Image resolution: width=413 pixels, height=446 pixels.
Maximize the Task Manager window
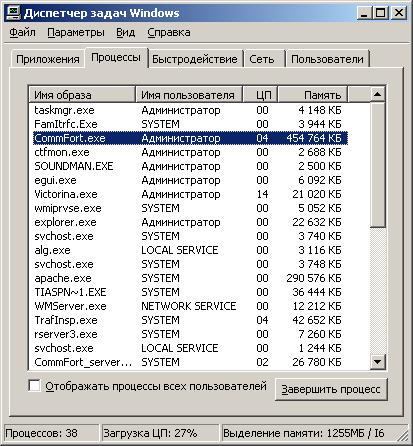pos(381,13)
